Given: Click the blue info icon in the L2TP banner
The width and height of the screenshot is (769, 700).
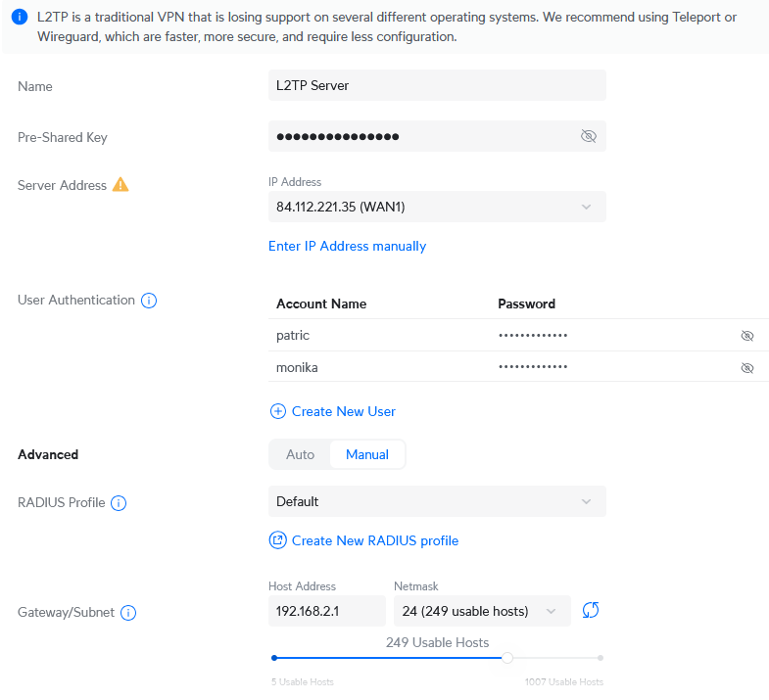Looking at the screenshot, I should [19, 18].
